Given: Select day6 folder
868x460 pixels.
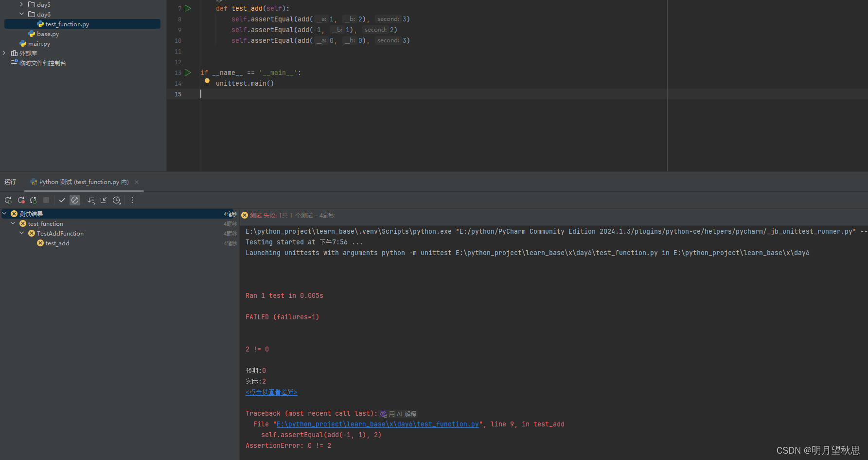Looking at the screenshot, I should [43, 15].
